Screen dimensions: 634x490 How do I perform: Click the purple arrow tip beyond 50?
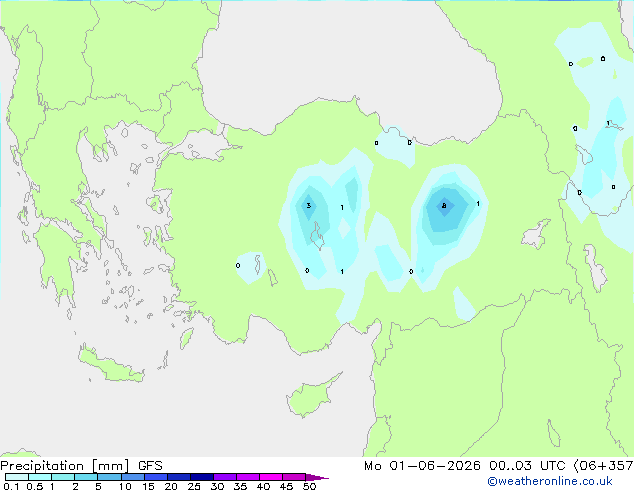[x=317, y=477]
